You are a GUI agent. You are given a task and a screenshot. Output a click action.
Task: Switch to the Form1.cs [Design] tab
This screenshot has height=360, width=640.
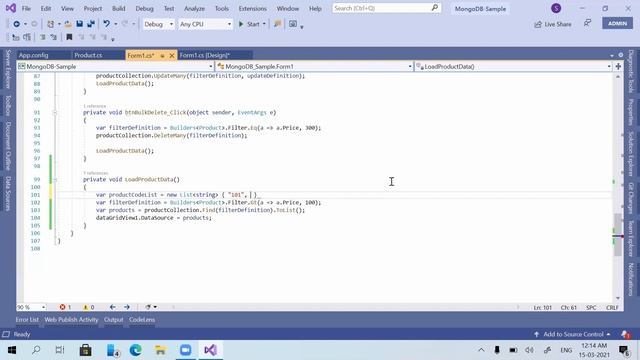click(204, 55)
